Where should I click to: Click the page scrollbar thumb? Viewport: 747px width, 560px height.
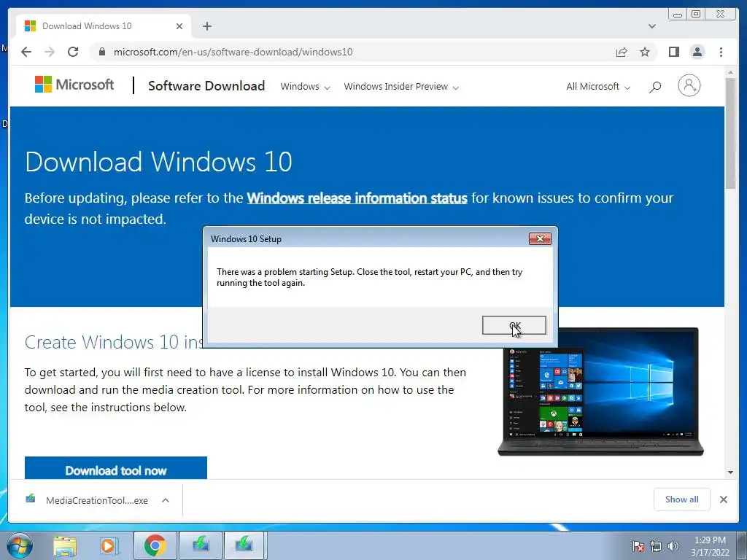(x=730, y=133)
